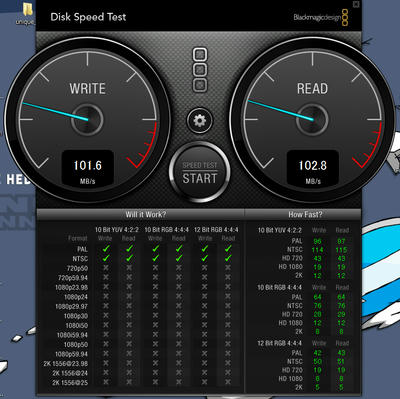Click the 1080p29.97 format row label

click(72, 306)
